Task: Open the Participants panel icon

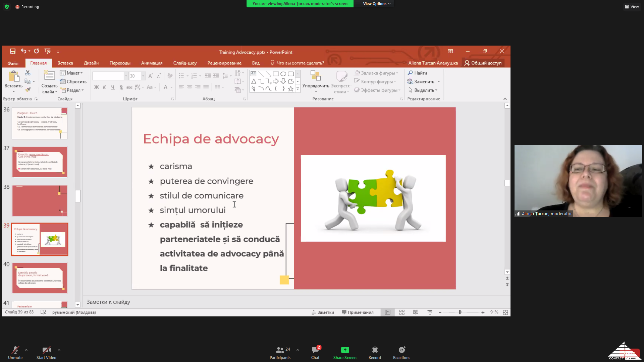Action: click(x=280, y=350)
